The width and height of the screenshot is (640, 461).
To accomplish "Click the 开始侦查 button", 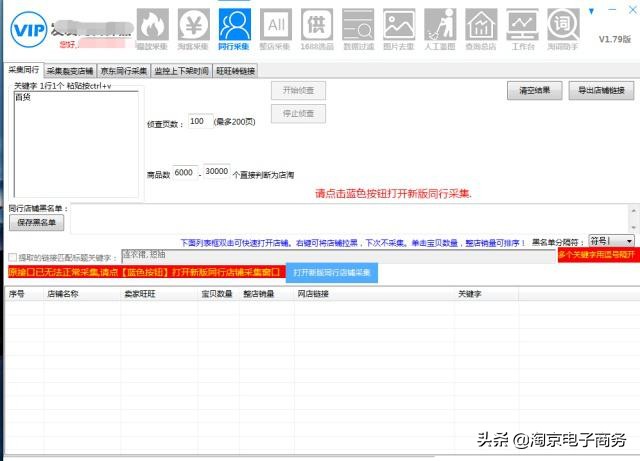I will point(298,91).
